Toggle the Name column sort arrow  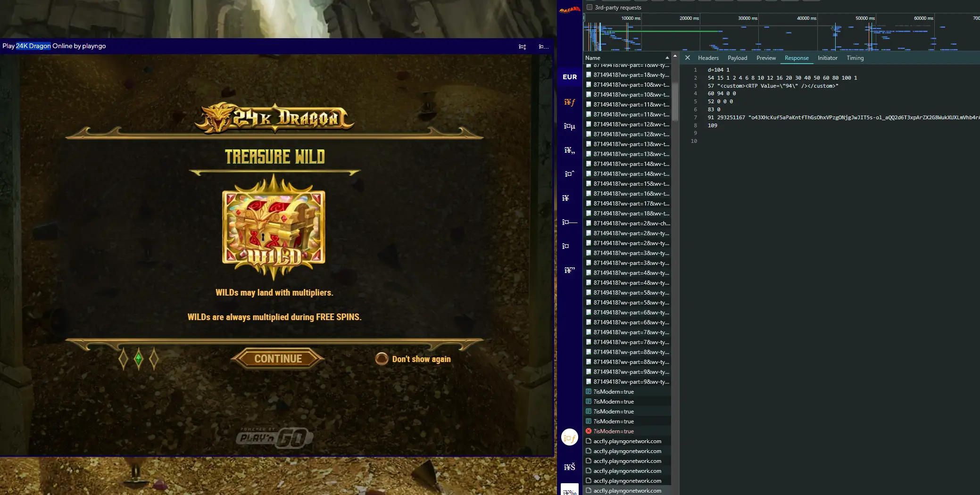(667, 58)
